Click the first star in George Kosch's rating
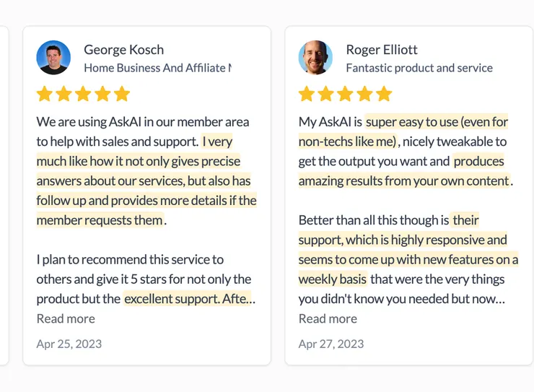The height and width of the screenshot is (392, 534). pyautogui.click(x=45, y=94)
